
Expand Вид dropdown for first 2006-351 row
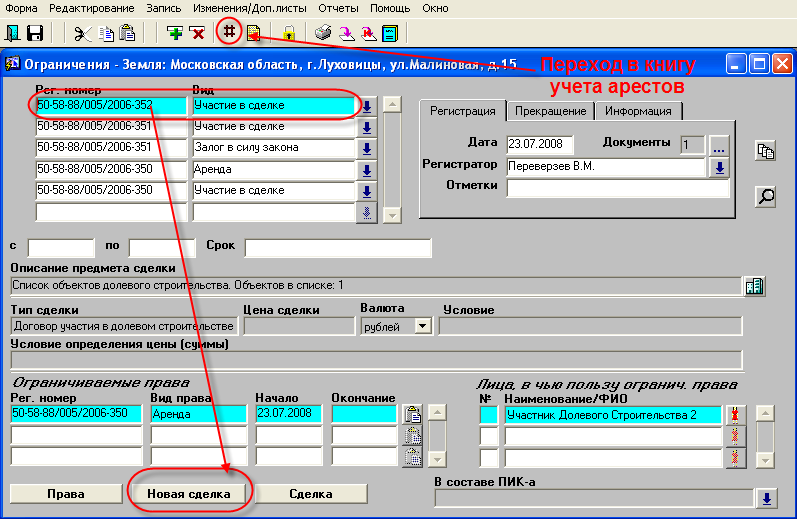(x=367, y=128)
